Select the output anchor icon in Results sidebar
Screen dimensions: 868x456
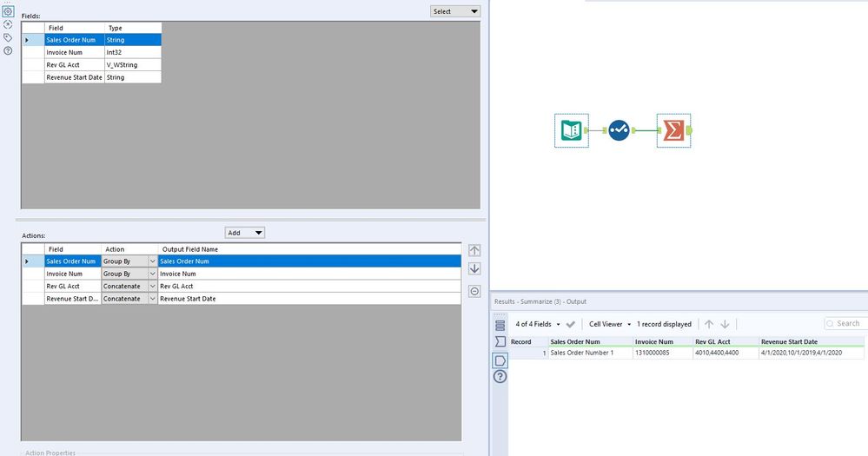point(500,360)
